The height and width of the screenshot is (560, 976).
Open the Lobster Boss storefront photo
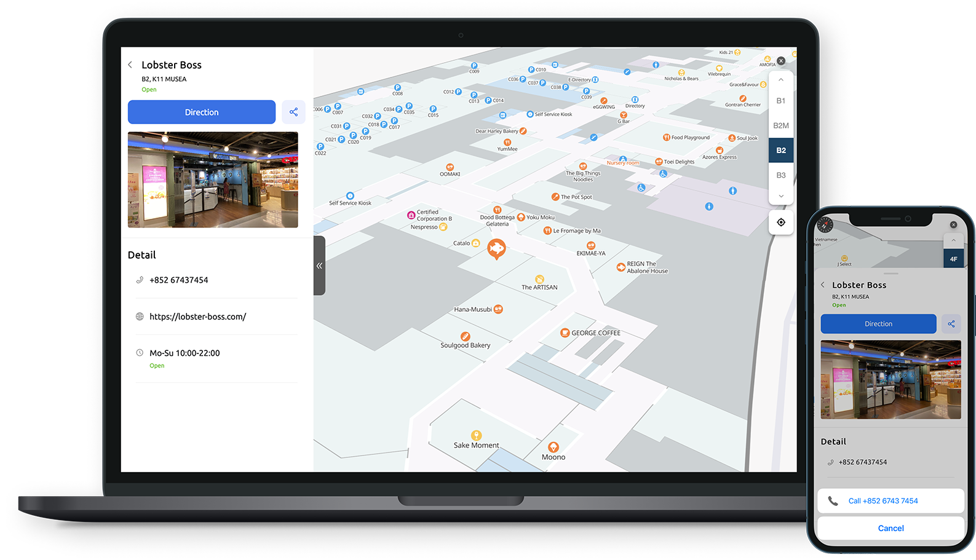tap(213, 179)
